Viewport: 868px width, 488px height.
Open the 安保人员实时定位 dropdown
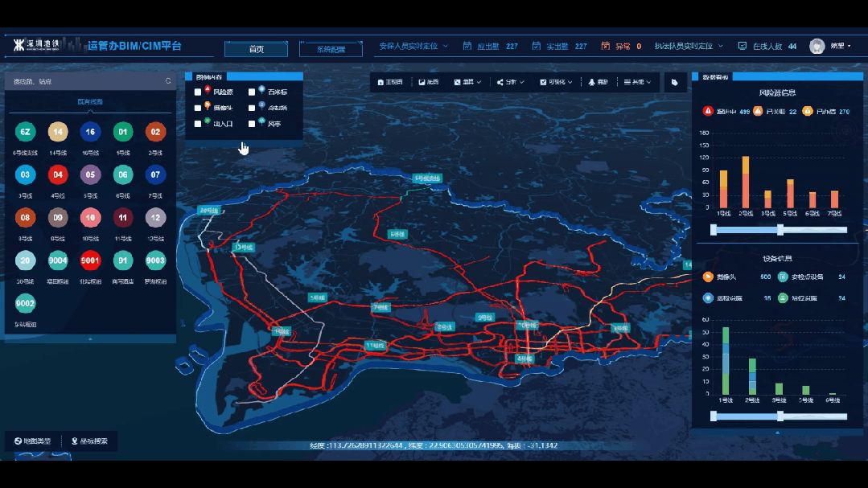[x=413, y=46]
